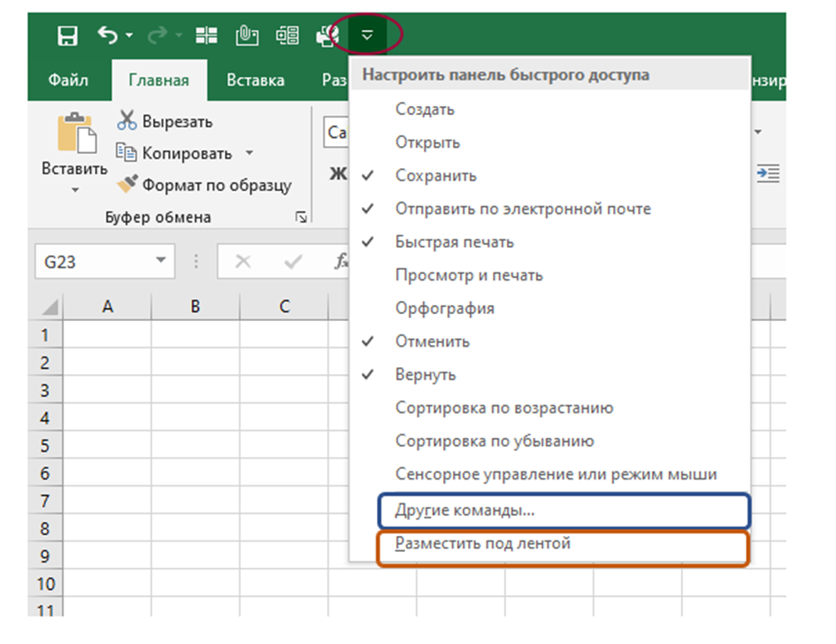Click the Save floppy disk icon
Screen dimensions: 836x644
coord(68,36)
